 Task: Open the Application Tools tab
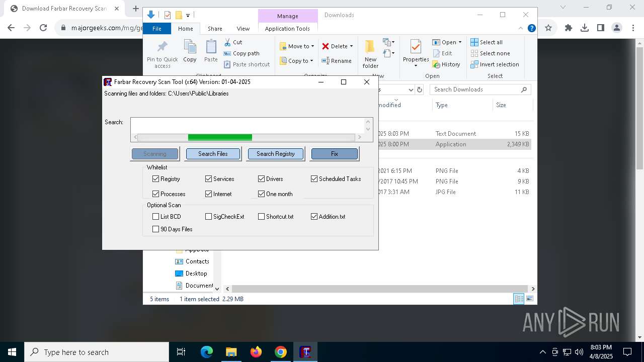coord(287,29)
